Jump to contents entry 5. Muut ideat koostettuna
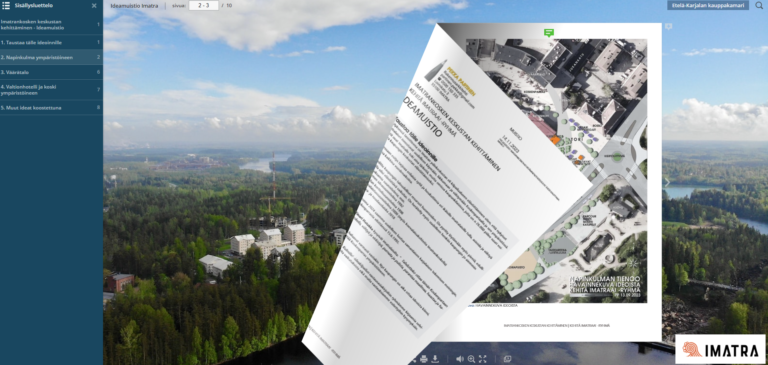The height and width of the screenshot is (365, 768). 51,107
